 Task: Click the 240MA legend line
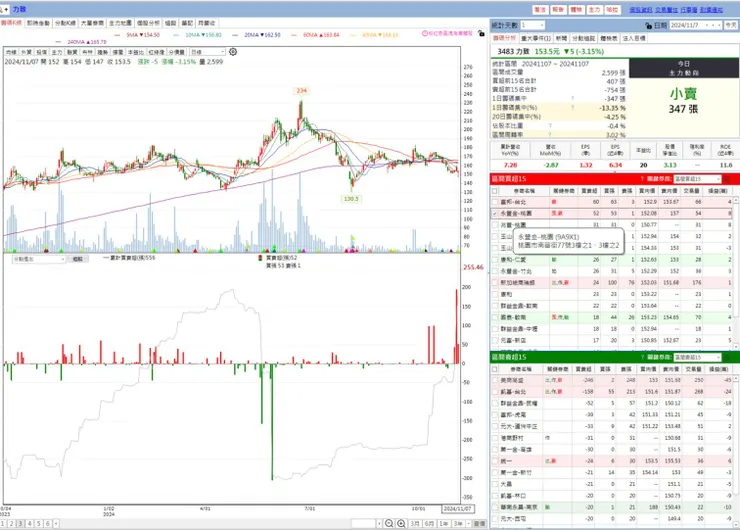click(81, 42)
